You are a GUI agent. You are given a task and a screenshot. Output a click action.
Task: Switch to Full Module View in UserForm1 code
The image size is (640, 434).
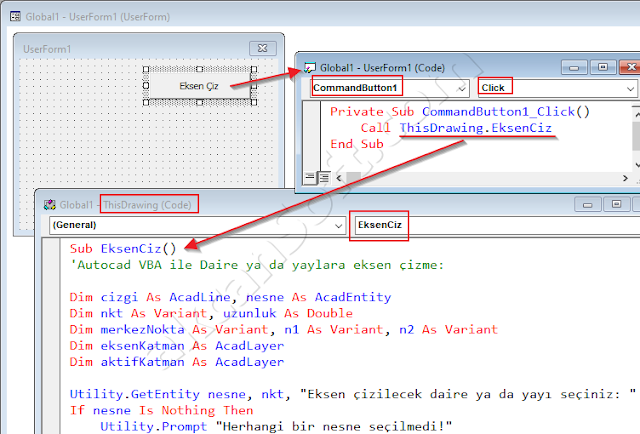(x=324, y=178)
